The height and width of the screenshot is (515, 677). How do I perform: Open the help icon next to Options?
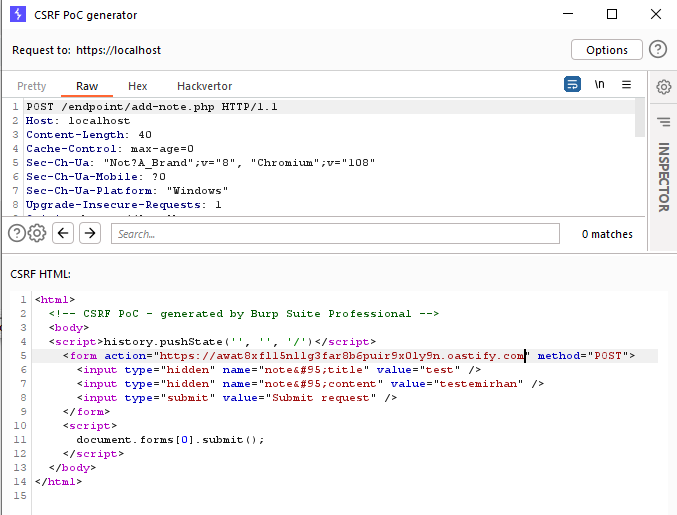[x=658, y=50]
